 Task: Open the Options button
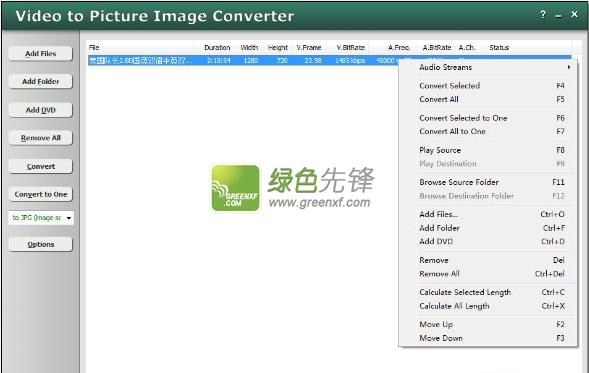[41, 245]
